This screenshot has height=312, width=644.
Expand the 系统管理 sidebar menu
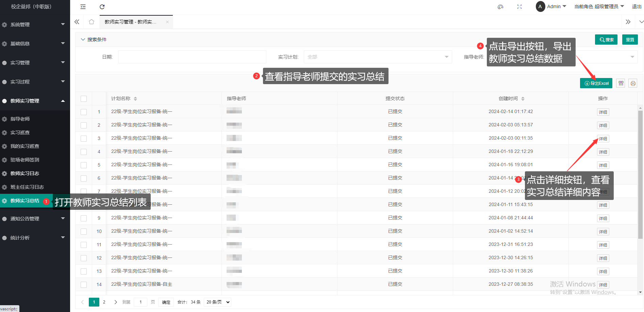pyautogui.click(x=34, y=25)
